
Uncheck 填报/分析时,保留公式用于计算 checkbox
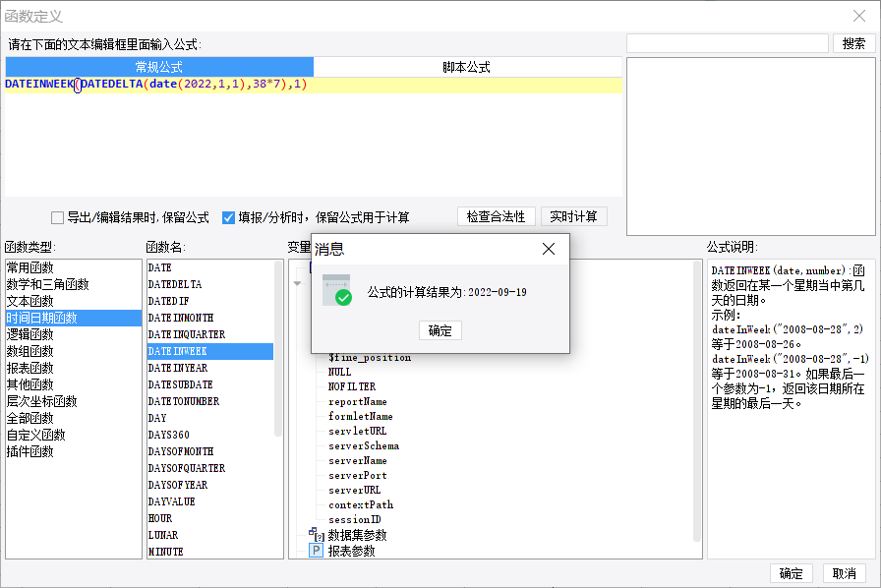228,217
